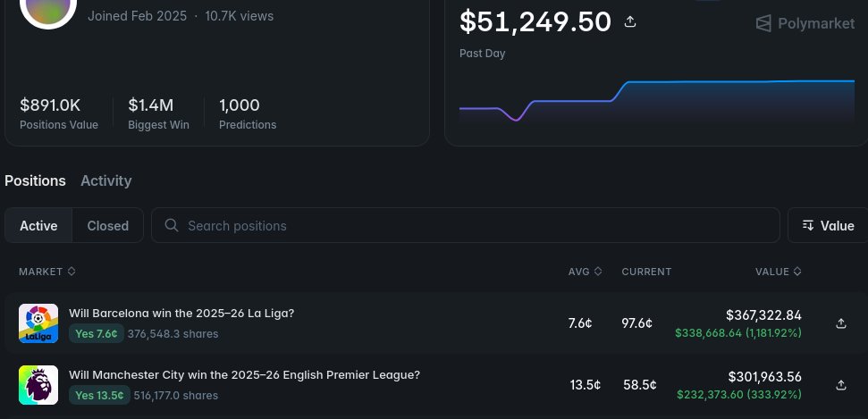Click into the Search positions field
The width and height of the screenshot is (868, 419).
474,226
